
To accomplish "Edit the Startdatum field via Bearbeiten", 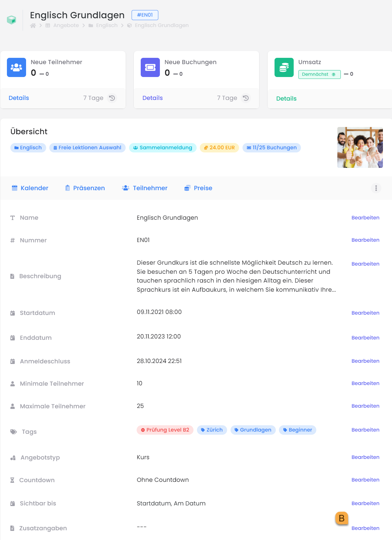I will point(365,313).
